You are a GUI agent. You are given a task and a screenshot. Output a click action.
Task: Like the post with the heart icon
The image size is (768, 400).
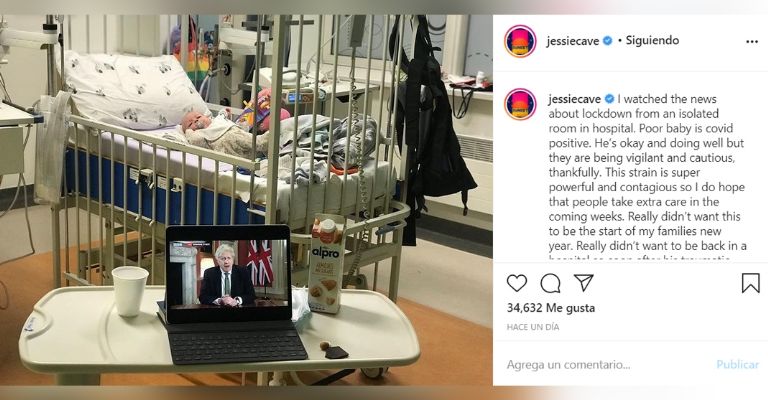[x=517, y=283]
